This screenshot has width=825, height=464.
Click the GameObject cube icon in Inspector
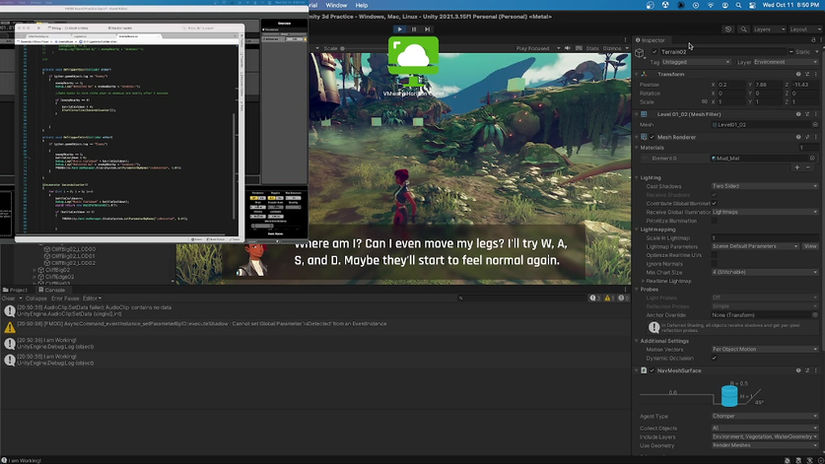(x=640, y=53)
